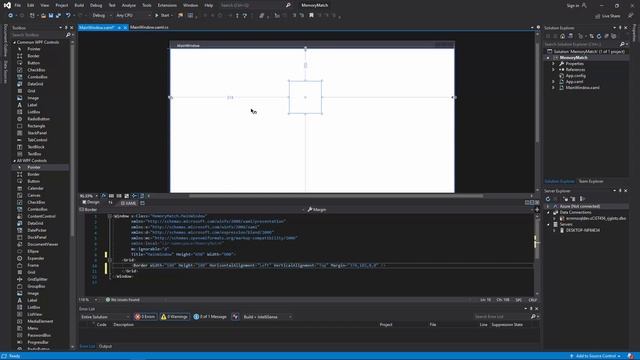Image resolution: width=640 pixels, height=360 pixels.
Task: Open the Build + IntelliSense dropdown
Action: tap(267, 317)
